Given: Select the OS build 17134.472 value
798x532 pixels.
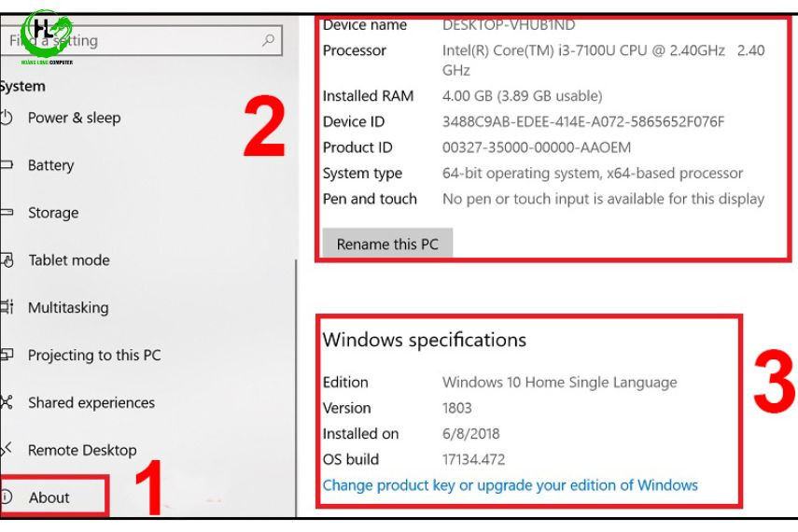Looking at the screenshot, I should 474,460.
